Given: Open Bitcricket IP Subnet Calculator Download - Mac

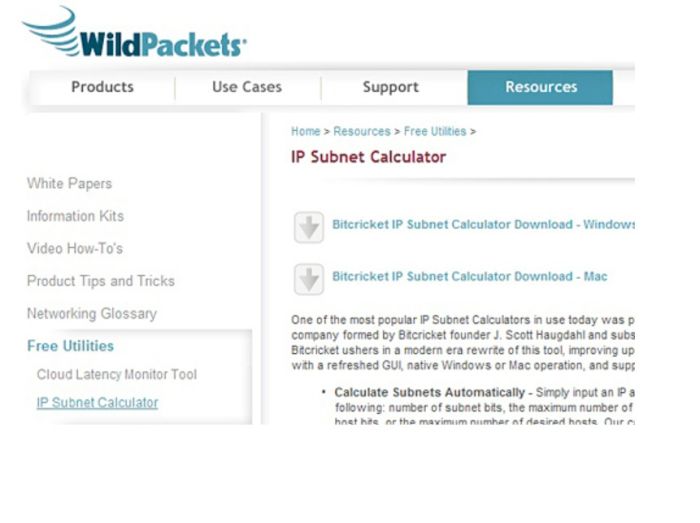Looking at the screenshot, I should coord(470,276).
